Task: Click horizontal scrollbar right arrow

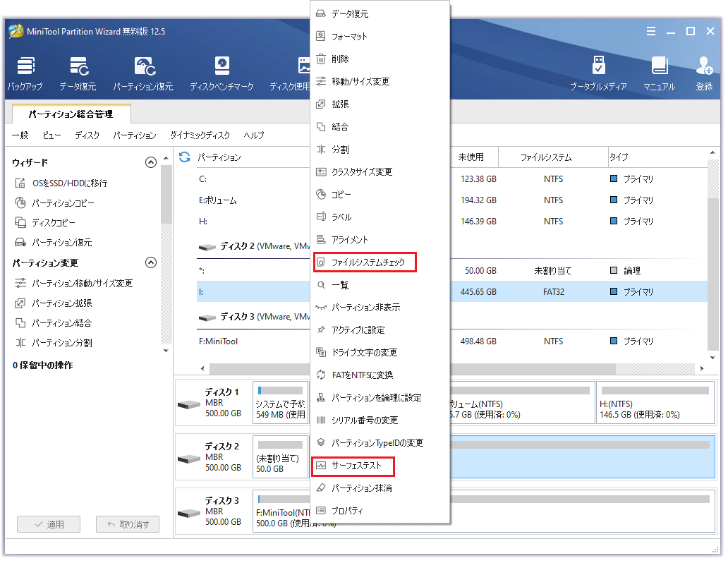Action: (701, 368)
